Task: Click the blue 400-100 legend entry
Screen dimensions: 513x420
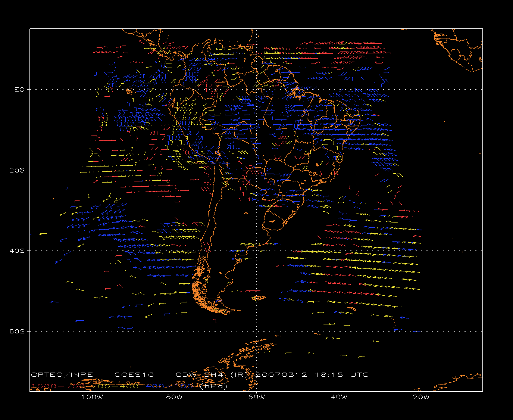Action: pyautogui.click(x=169, y=386)
